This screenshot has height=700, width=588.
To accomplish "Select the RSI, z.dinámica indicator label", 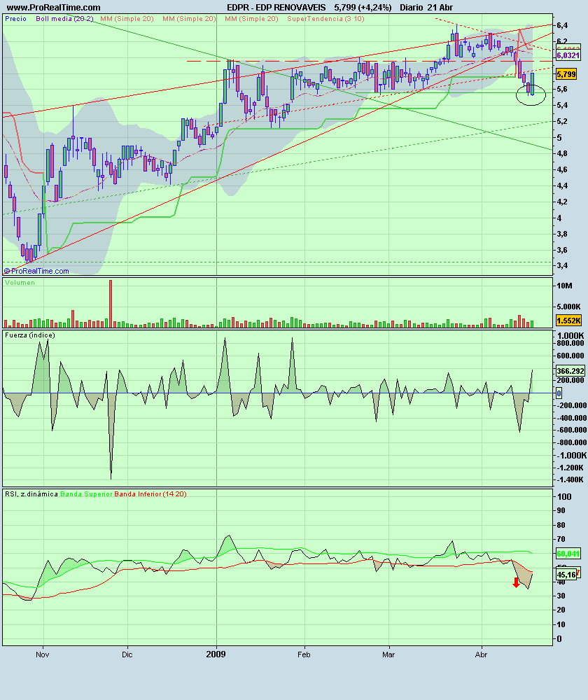I will click(31, 493).
